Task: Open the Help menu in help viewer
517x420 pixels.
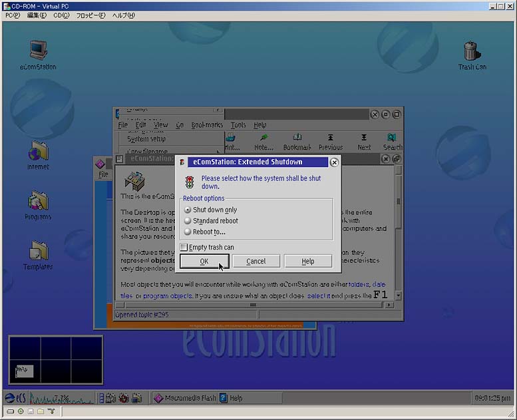Action: point(259,125)
